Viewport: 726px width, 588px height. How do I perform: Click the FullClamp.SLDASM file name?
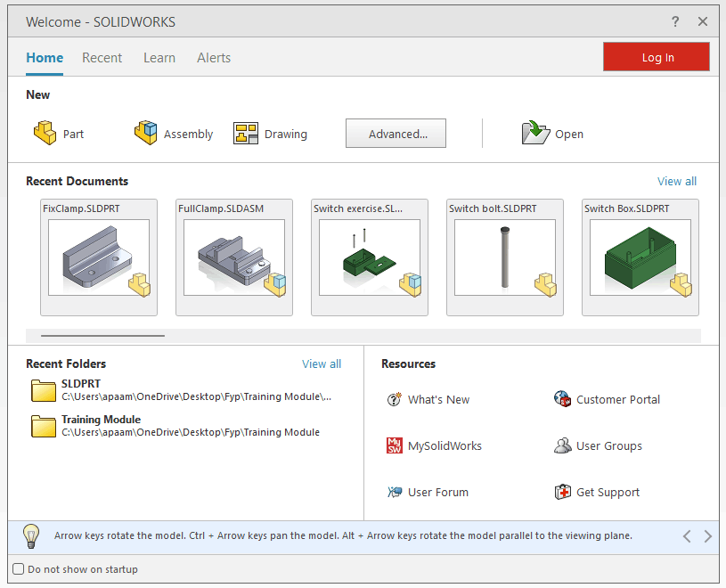point(221,208)
